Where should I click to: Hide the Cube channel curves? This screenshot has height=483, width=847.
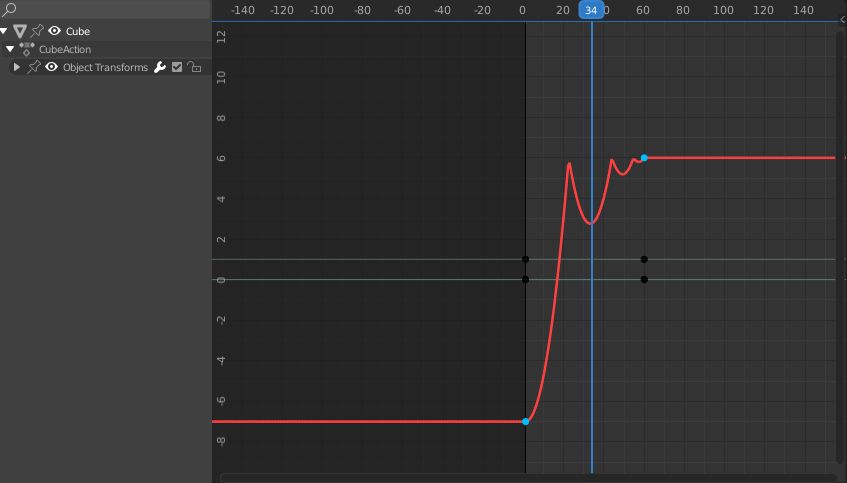point(54,31)
